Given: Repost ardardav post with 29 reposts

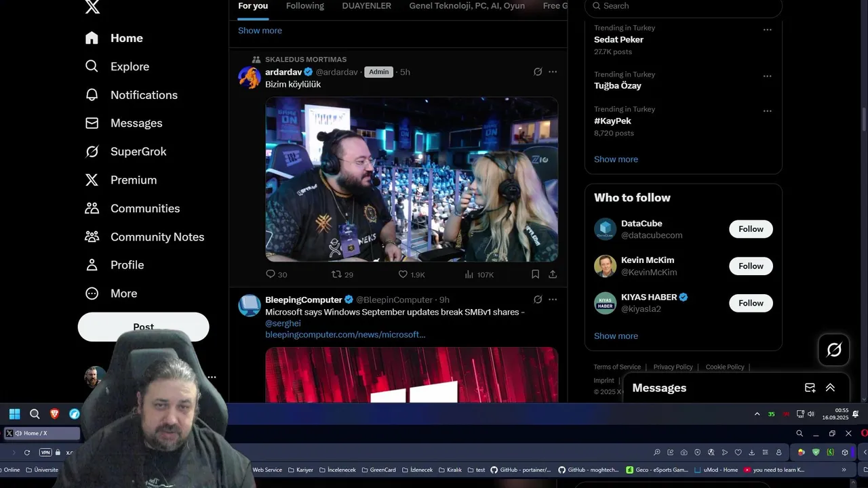Looking at the screenshot, I should click(342, 274).
